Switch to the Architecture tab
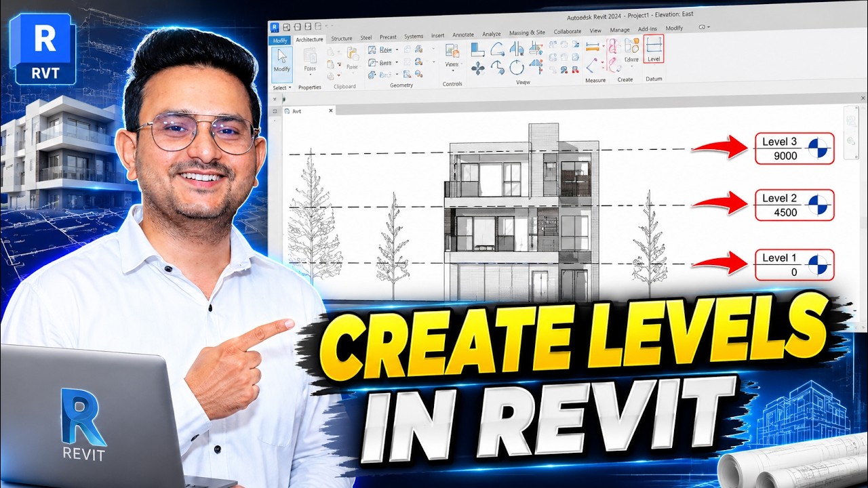The width and height of the screenshot is (868, 488). point(309,39)
